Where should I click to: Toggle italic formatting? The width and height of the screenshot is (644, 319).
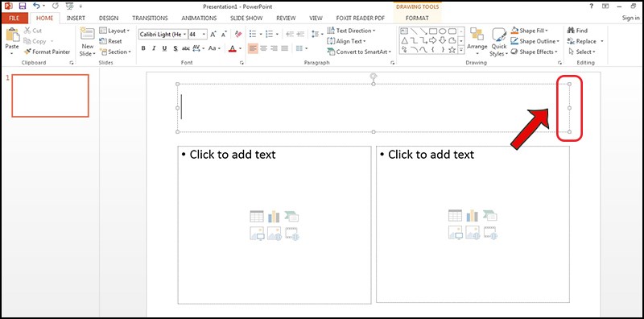154,48
